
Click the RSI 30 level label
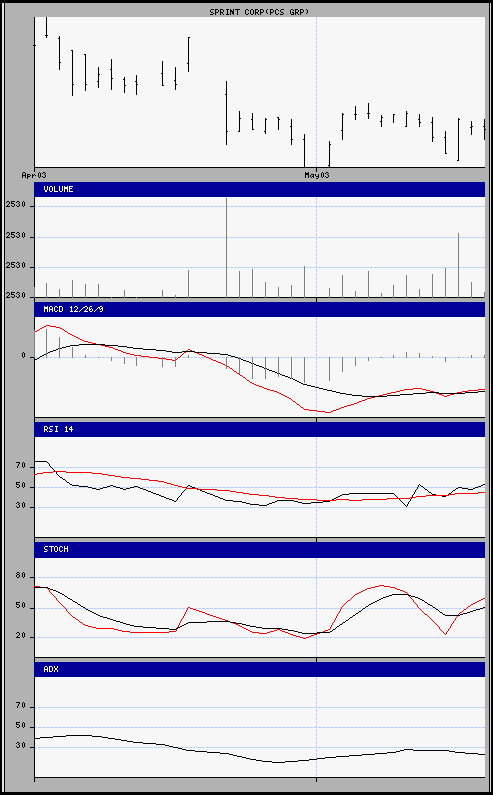pyautogui.click(x=20, y=507)
